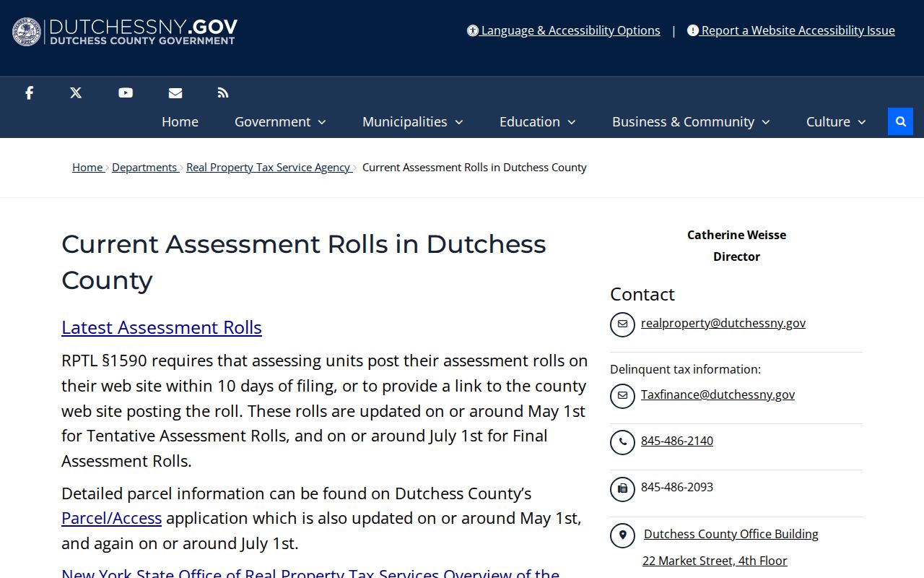
Task: Click the blue search magnifier button
Action: pos(900,121)
